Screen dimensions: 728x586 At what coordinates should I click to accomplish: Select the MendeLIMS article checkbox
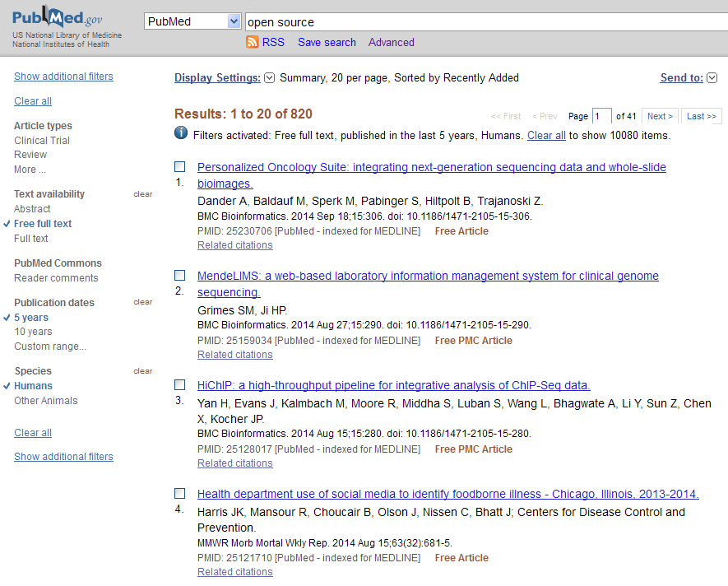[180, 276]
